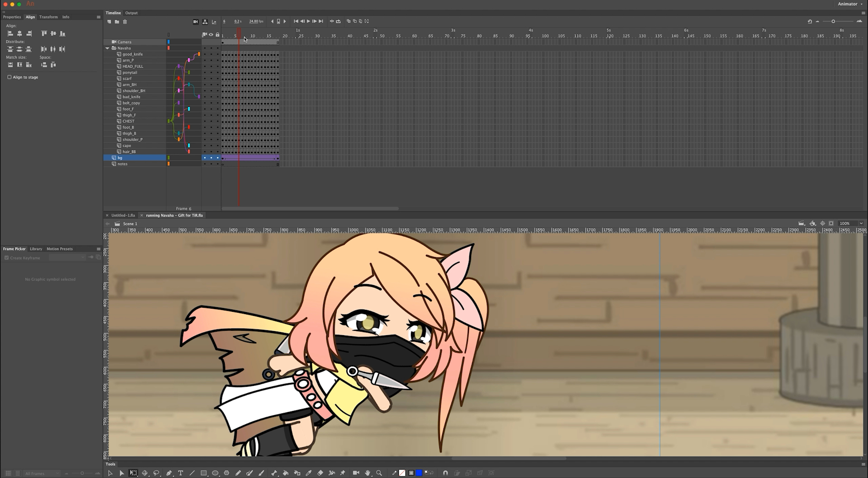Open the Animator workspace dropdown
The width and height of the screenshot is (868, 478).
[850, 4]
